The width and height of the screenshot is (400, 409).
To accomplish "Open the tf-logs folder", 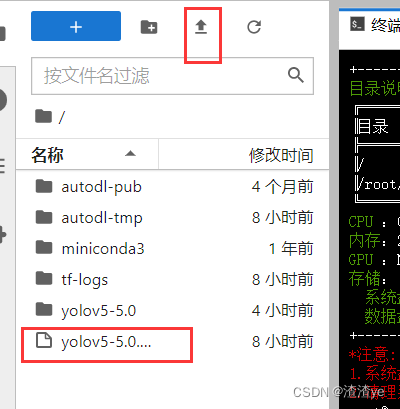I will [172, 279].
